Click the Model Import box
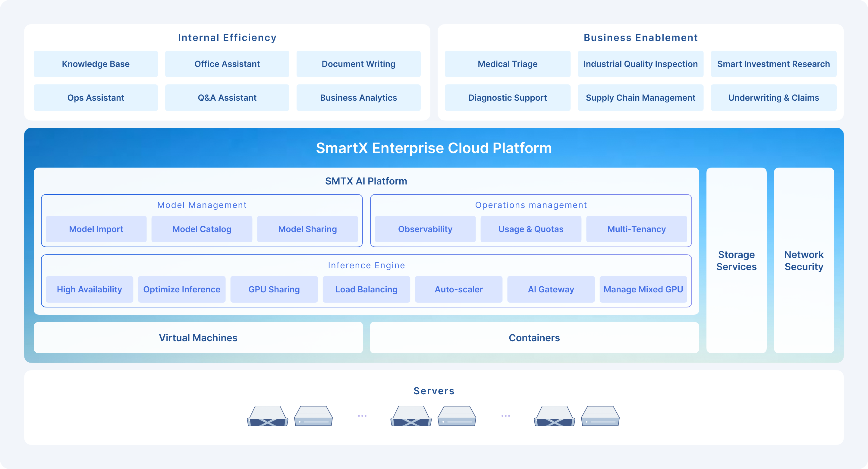 [96, 229]
